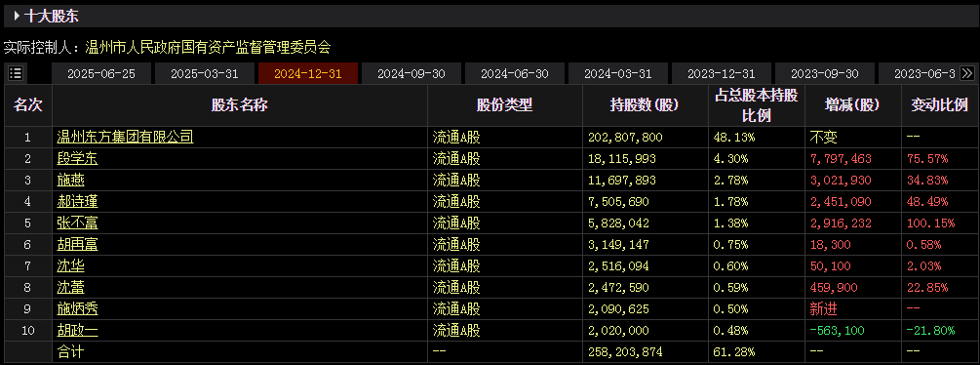Open shareholder link 郝诗瑾
Image resolution: width=980 pixels, height=365 pixels.
click(77, 201)
